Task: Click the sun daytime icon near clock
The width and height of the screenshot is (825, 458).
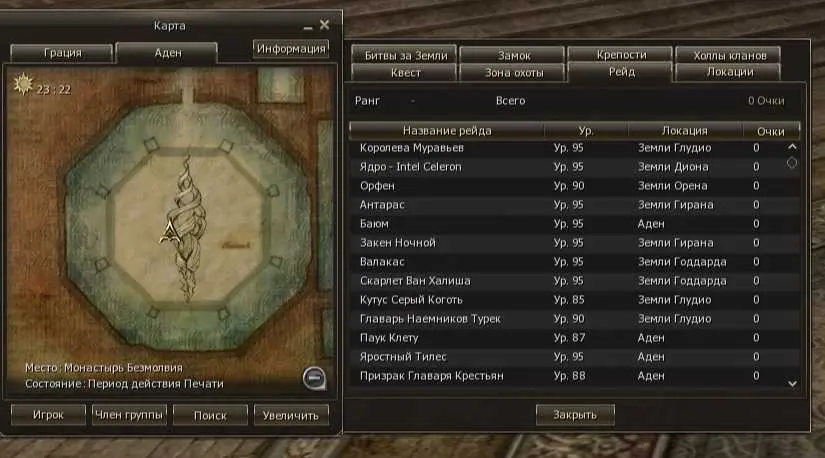Action: point(23,84)
